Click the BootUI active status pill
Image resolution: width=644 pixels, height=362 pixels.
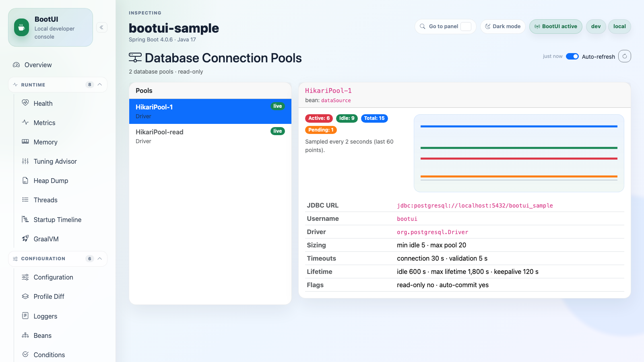click(555, 27)
